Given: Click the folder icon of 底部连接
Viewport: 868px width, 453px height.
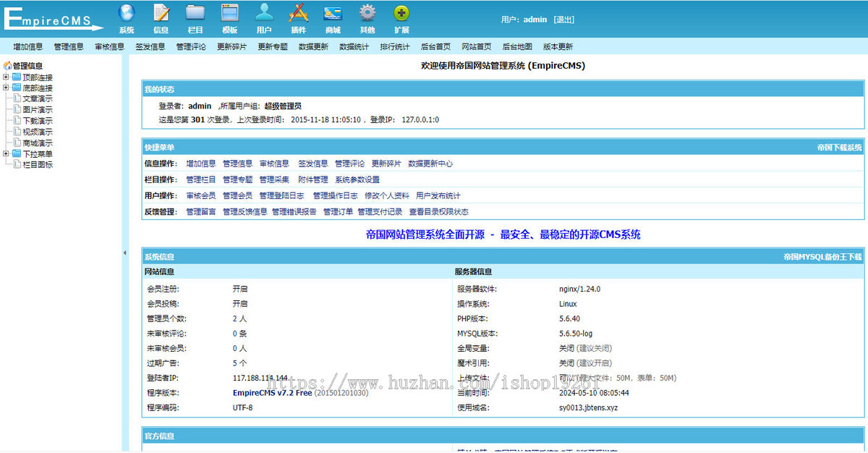Looking at the screenshot, I should (x=17, y=88).
